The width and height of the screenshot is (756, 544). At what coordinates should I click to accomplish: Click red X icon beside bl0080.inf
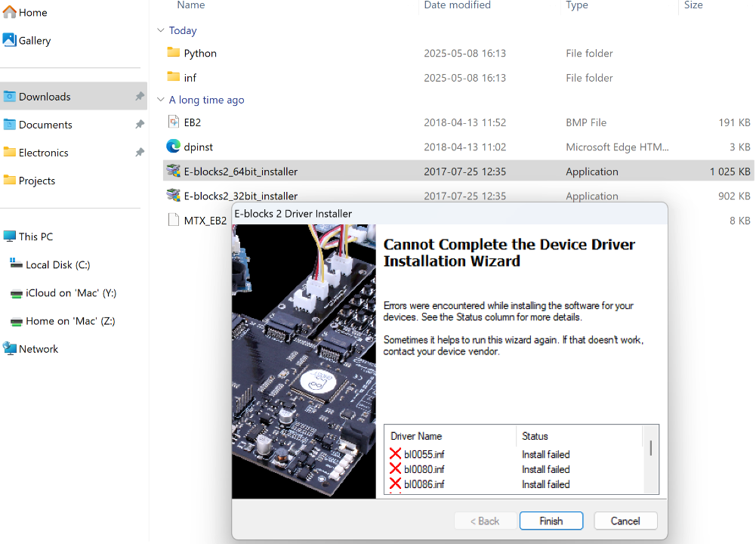coord(395,468)
